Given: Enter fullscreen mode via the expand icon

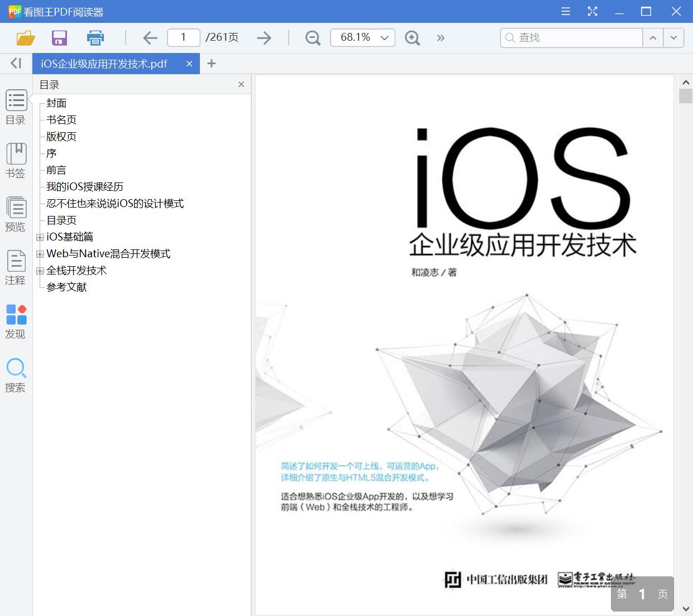Looking at the screenshot, I should coord(592,11).
